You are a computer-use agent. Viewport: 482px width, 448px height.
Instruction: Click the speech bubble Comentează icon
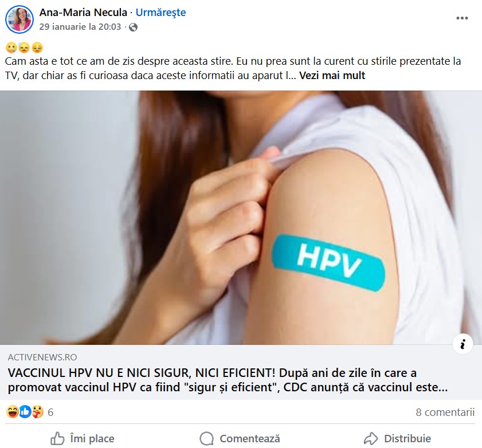tap(206, 438)
